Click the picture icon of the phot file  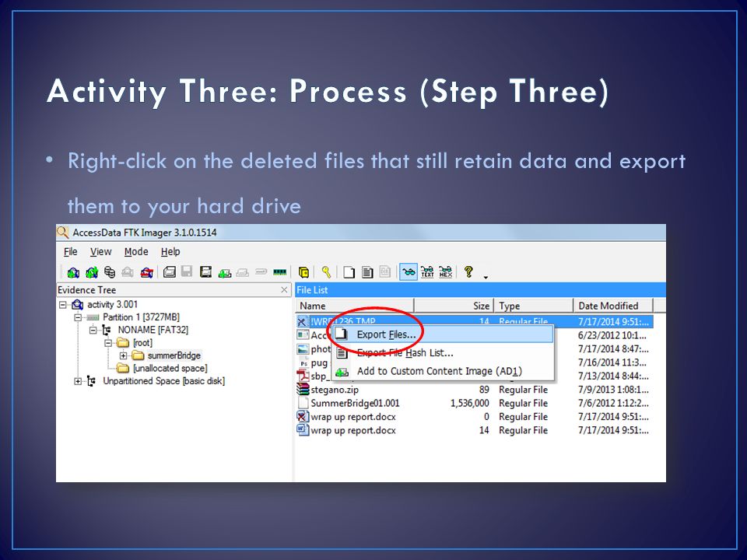pyautogui.click(x=303, y=349)
